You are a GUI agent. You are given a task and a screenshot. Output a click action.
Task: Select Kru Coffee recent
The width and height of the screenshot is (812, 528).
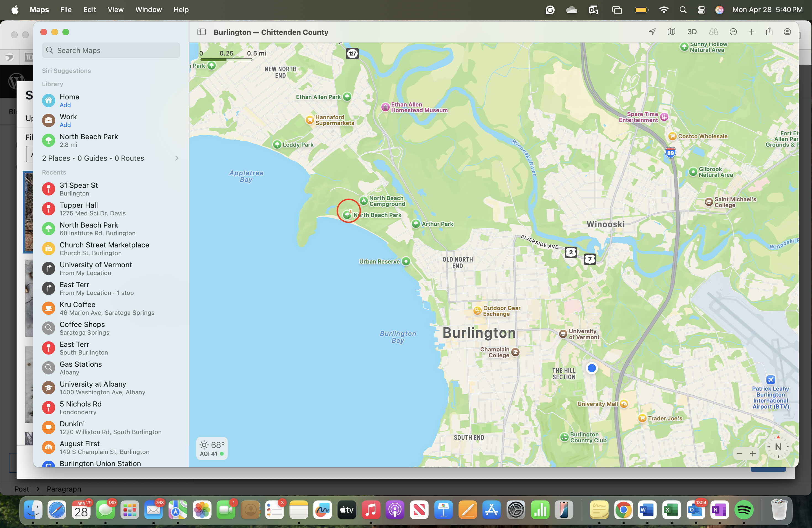click(111, 308)
